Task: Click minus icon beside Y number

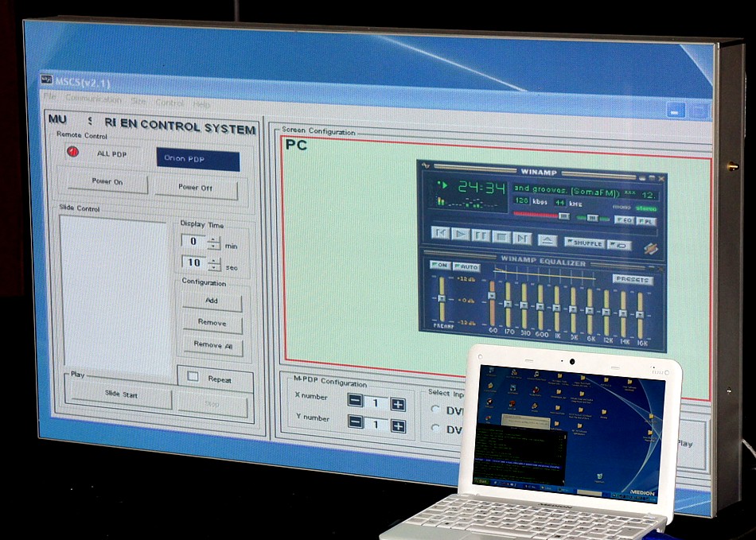Action: pos(355,425)
